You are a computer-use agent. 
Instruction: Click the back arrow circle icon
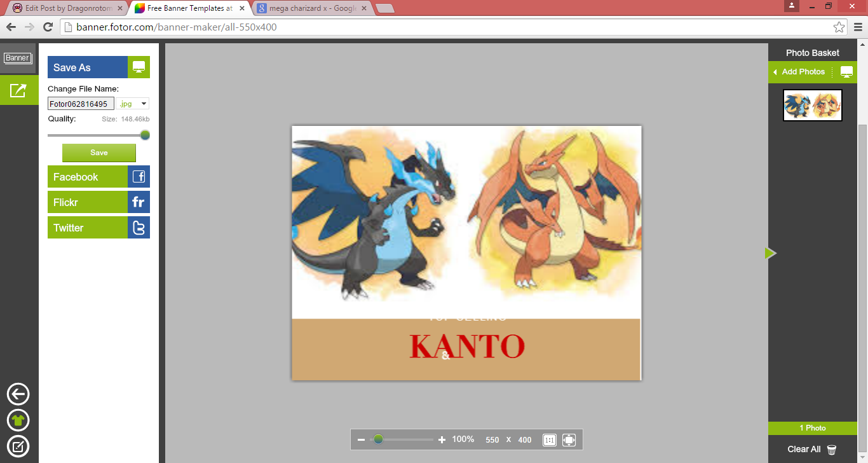(18, 394)
